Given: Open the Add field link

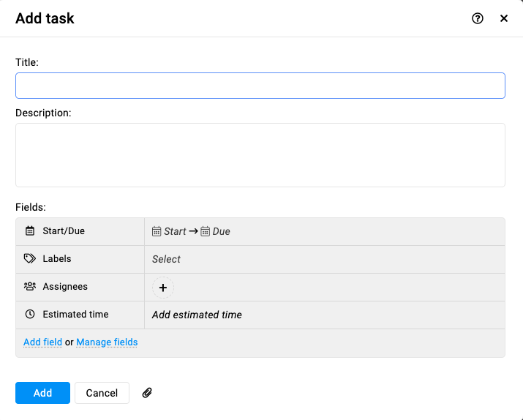Looking at the screenshot, I should click(42, 342).
